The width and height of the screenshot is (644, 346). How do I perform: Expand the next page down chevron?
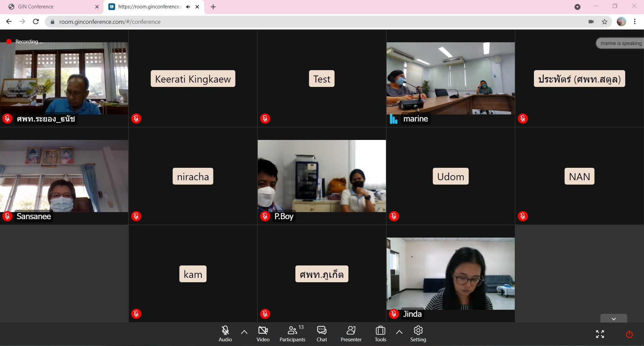pyautogui.click(x=613, y=318)
